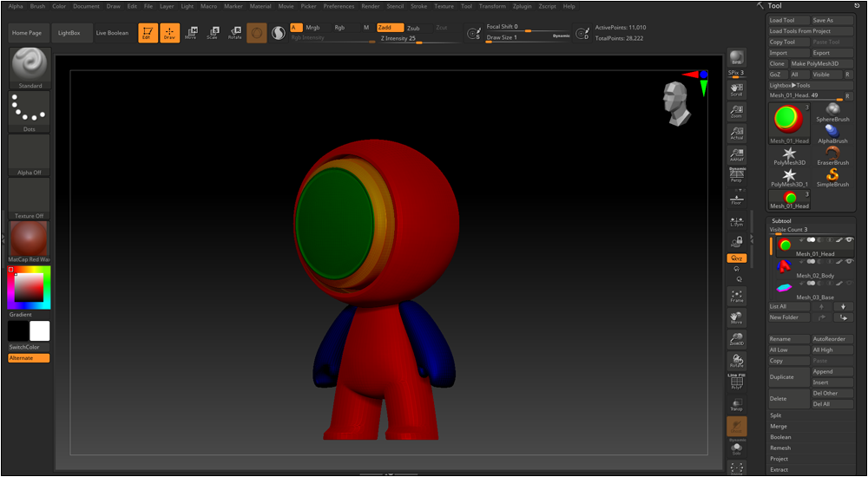Expand the Boolean section

pyautogui.click(x=780, y=437)
